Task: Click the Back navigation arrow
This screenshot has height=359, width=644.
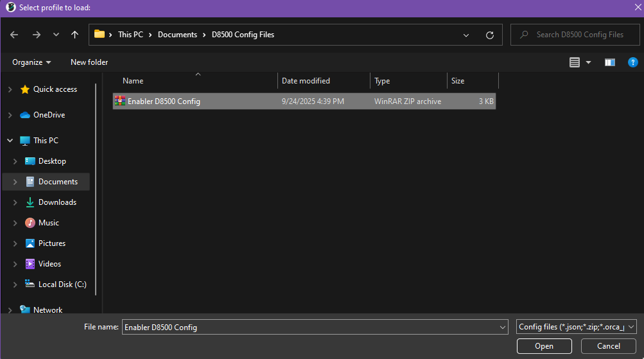Action: coord(14,35)
